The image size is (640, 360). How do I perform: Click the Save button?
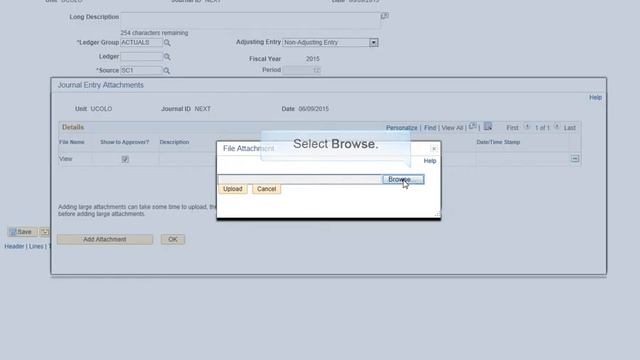click(22, 232)
